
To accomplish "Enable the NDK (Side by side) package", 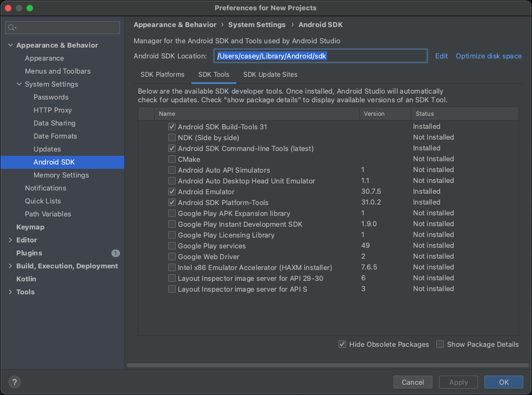I will click(x=171, y=137).
